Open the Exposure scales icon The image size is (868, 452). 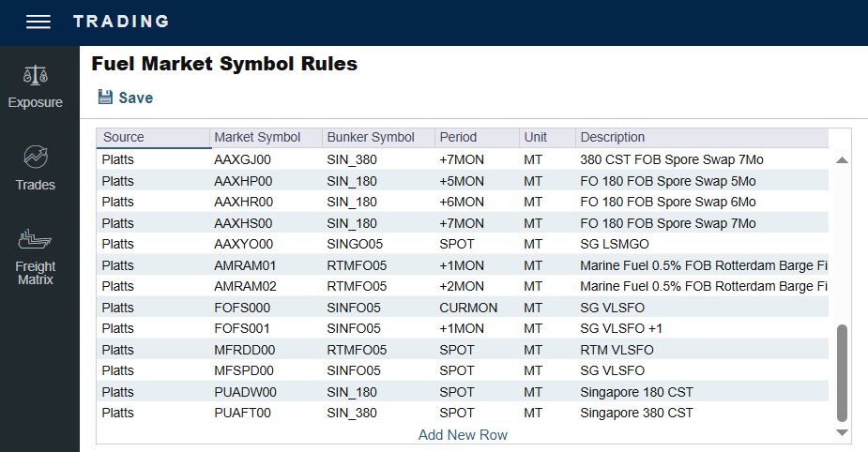point(36,74)
